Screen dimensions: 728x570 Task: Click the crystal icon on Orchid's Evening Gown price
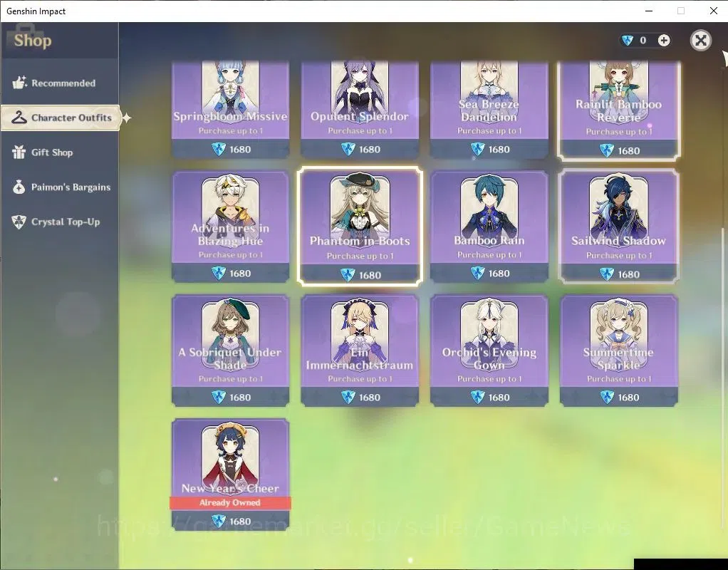click(477, 397)
